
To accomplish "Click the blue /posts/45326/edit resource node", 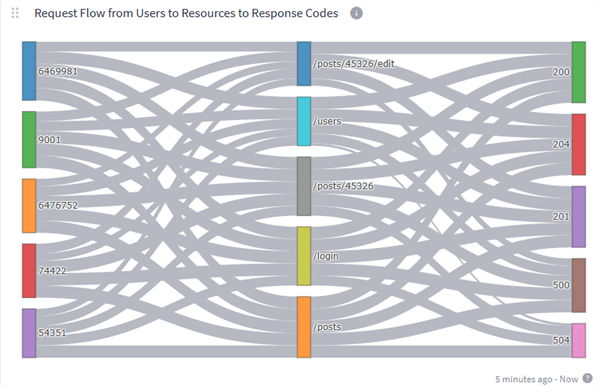I will [304, 64].
